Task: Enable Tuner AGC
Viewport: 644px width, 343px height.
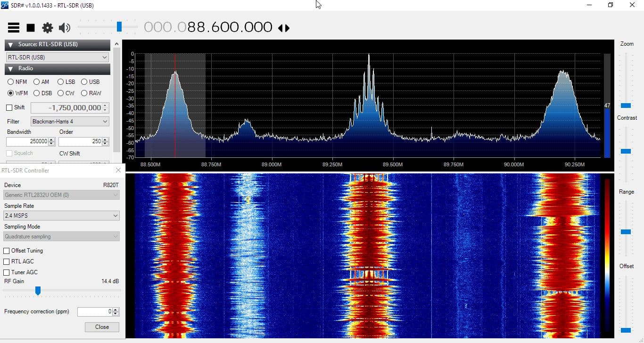Action: pyautogui.click(x=6, y=272)
